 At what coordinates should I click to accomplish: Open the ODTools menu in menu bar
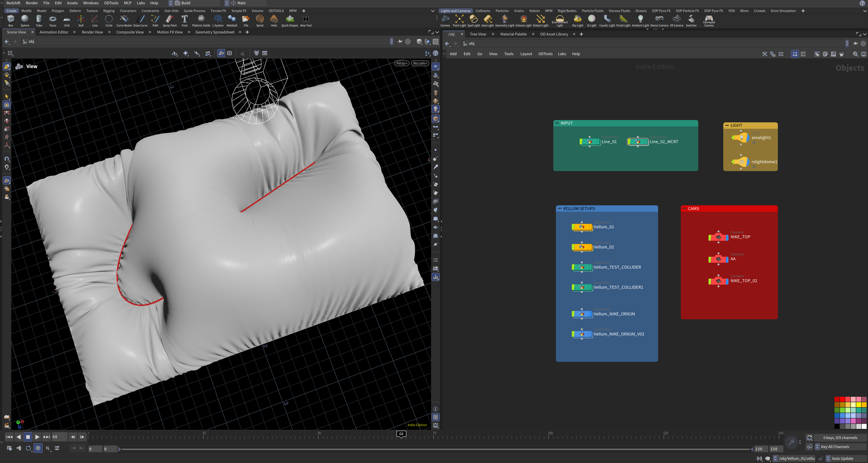point(111,3)
